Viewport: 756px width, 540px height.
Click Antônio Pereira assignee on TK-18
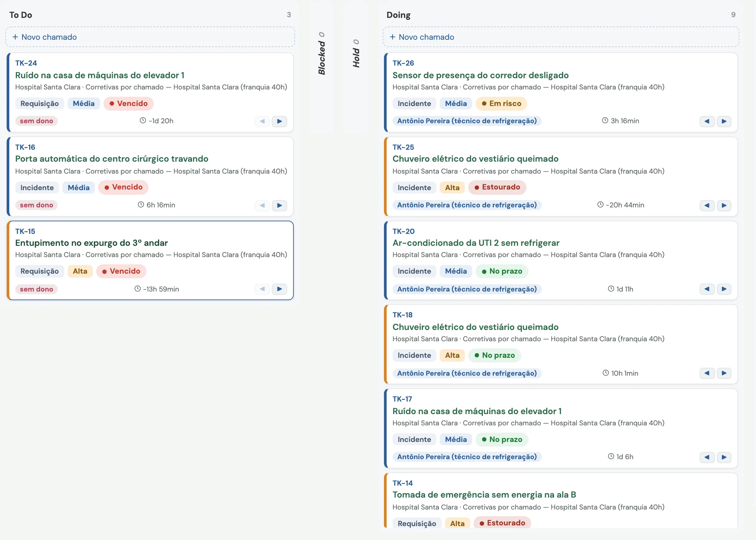(x=467, y=373)
